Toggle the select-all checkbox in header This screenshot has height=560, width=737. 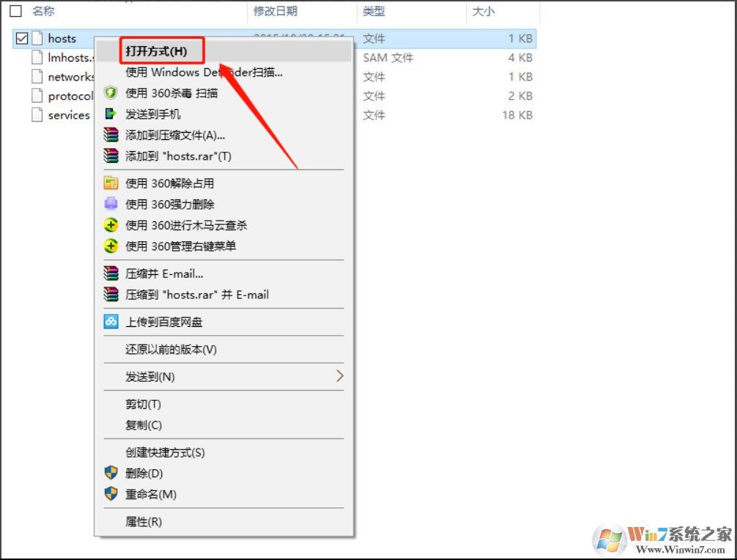coord(15,11)
